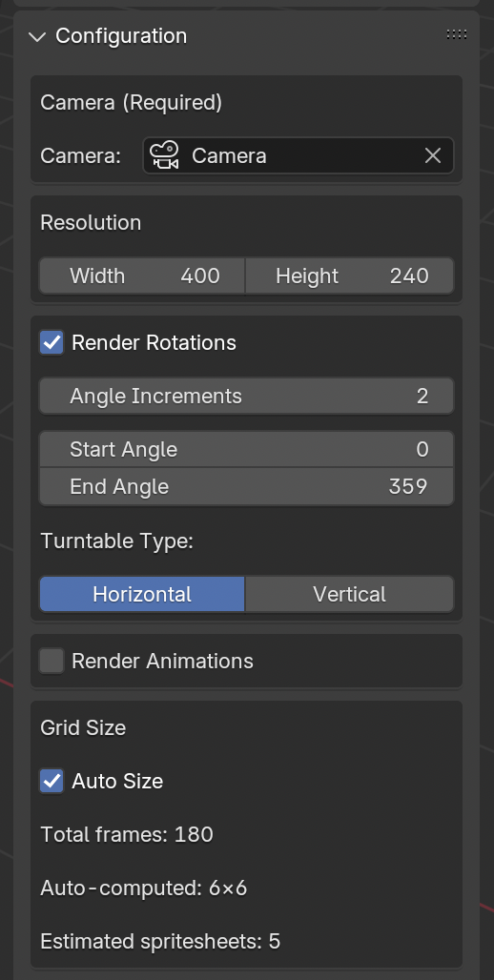Click the Auto-computed grid size text
Image resolution: width=494 pixels, height=980 pixels.
tap(144, 888)
